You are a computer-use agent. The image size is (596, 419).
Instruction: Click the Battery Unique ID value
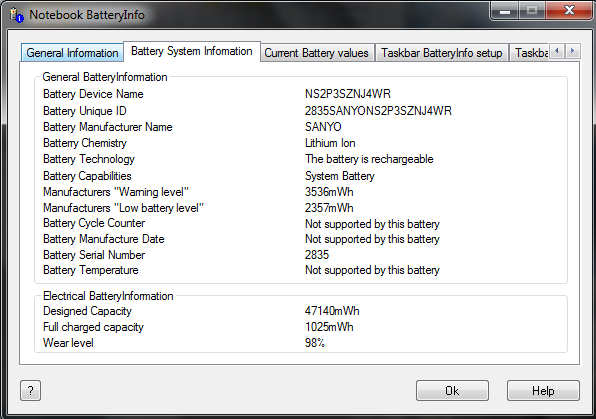pyautogui.click(x=378, y=111)
